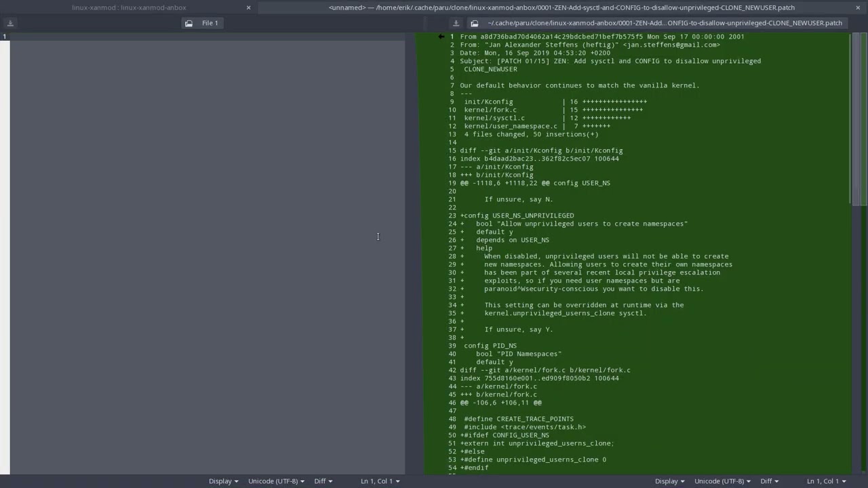Click the 'Date: Mon, 16 Sep 2019' line
The height and width of the screenshot is (488, 868).
click(x=535, y=53)
